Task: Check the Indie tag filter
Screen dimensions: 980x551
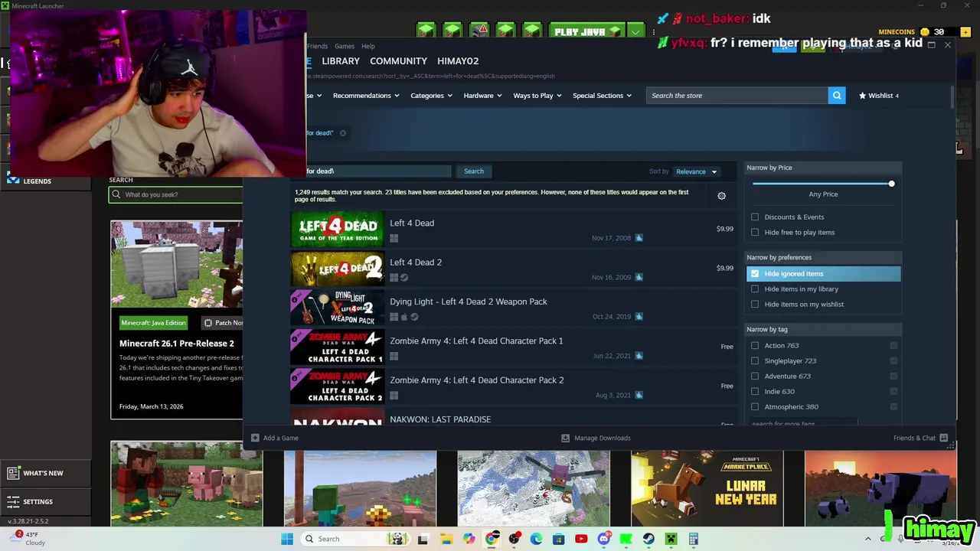Action: 755,392
